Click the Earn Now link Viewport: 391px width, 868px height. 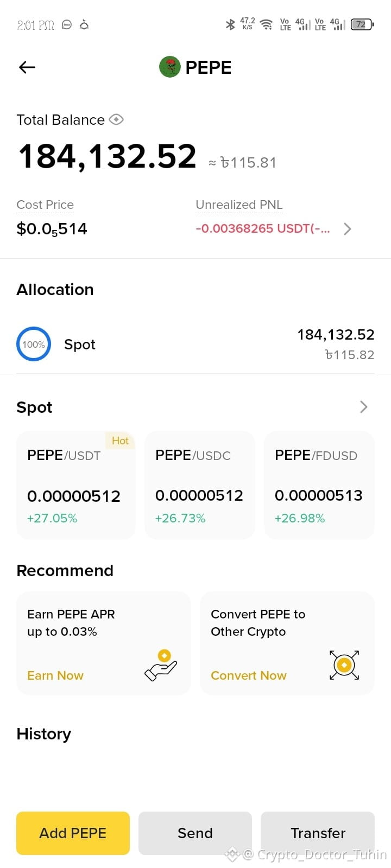pyautogui.click(x=55, y=675)
